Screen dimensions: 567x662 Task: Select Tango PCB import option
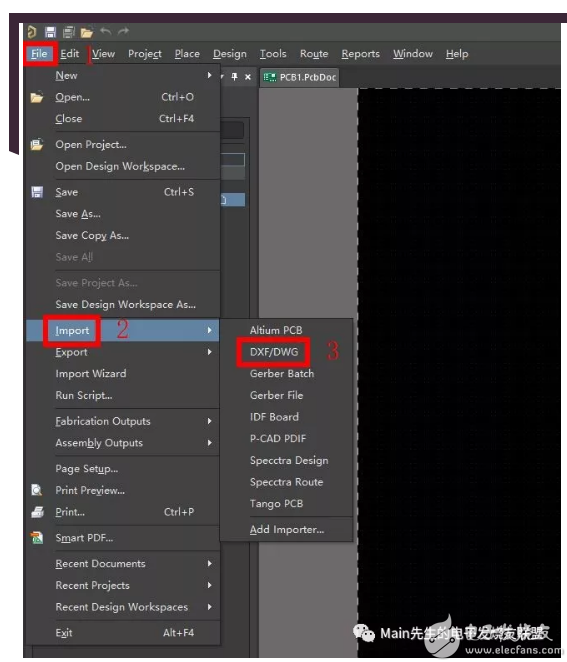pyautogui.click(x=286, y=504)
